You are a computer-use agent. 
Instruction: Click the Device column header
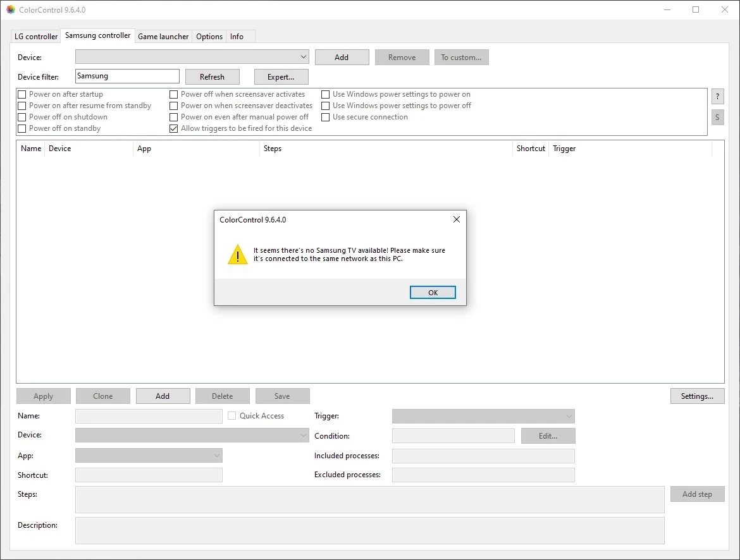[x=89, y=148]
